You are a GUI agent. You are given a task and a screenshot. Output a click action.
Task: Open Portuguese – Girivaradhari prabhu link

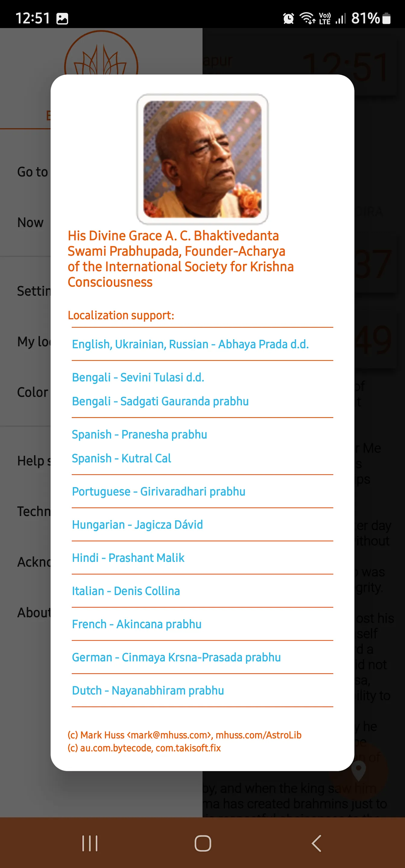click(159, 491)
